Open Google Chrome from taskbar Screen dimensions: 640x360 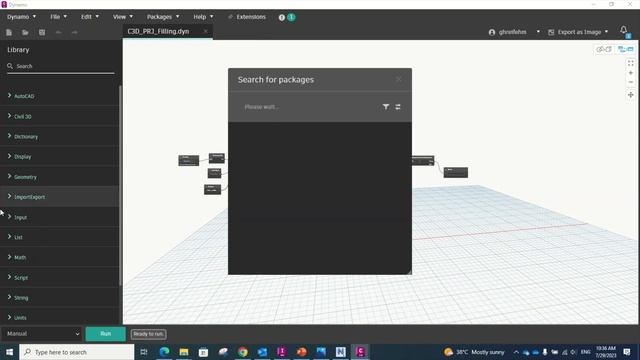point(242,352)
